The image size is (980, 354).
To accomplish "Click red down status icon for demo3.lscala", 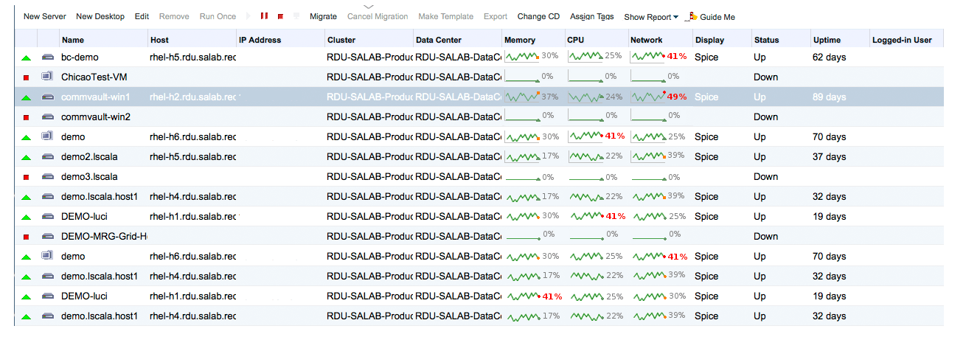I will pyautogui.click(x=27, y=177).
